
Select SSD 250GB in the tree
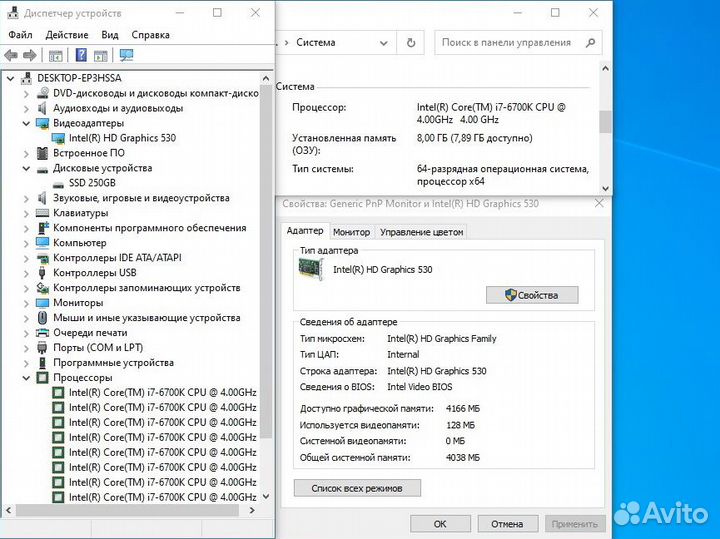click(x=92, y=183)
